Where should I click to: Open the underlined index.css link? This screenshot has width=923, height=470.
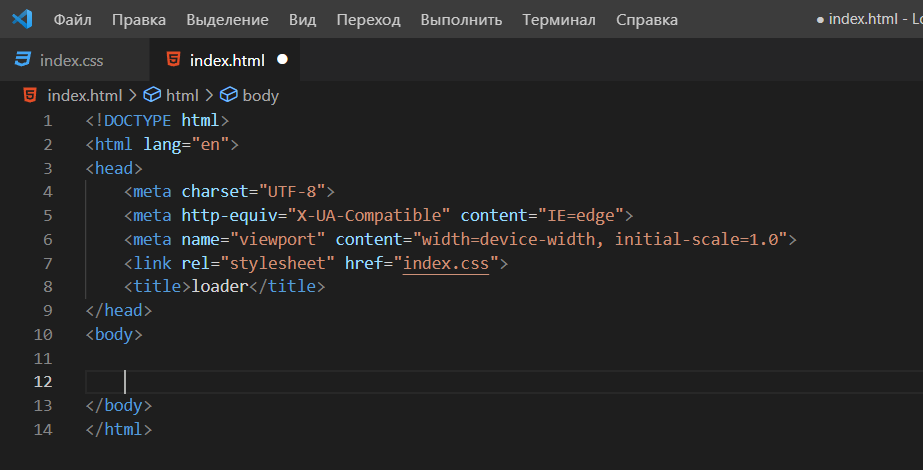point(446,263)
